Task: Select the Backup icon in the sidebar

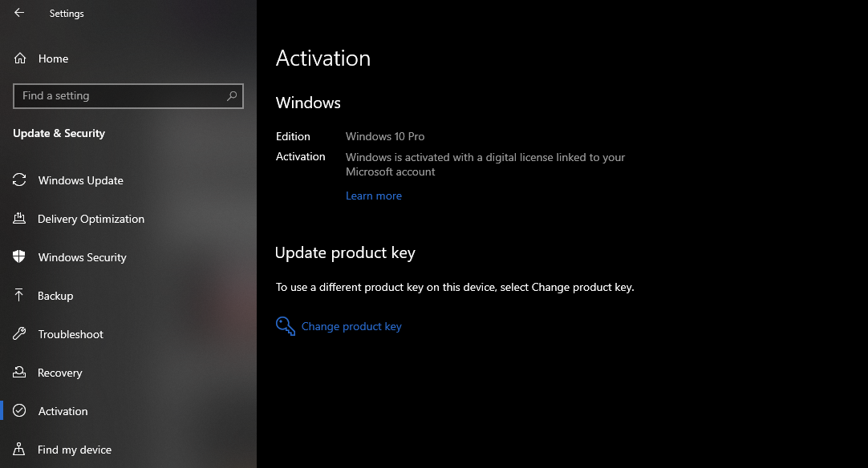Action: pyautogui.click(x=19, y=295)
